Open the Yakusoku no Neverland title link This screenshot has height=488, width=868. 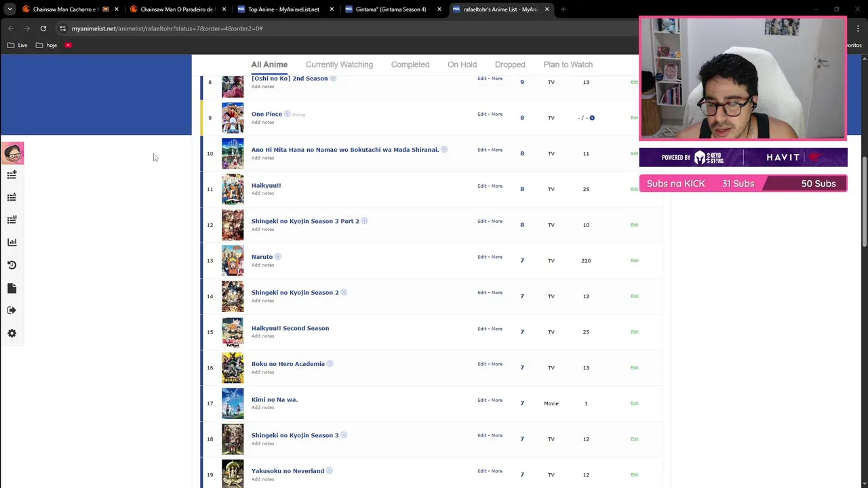coord(288,471)
